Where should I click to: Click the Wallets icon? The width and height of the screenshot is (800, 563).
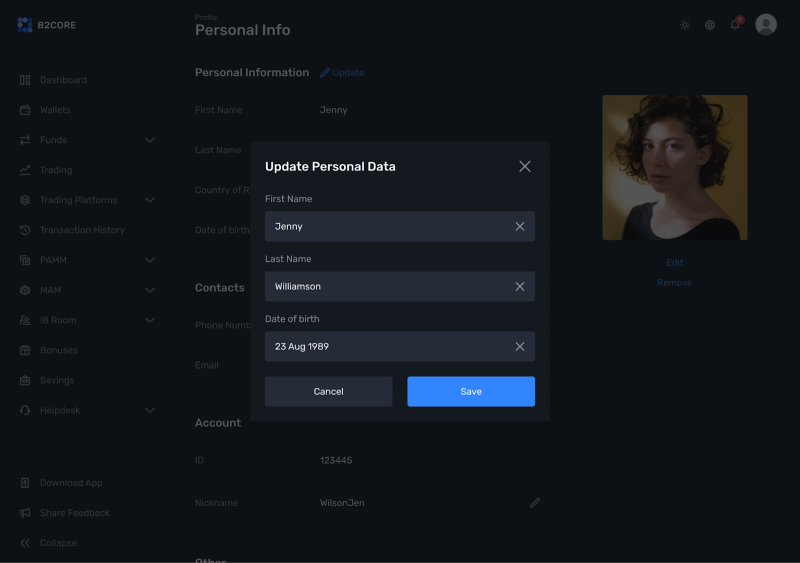[25, 110]
